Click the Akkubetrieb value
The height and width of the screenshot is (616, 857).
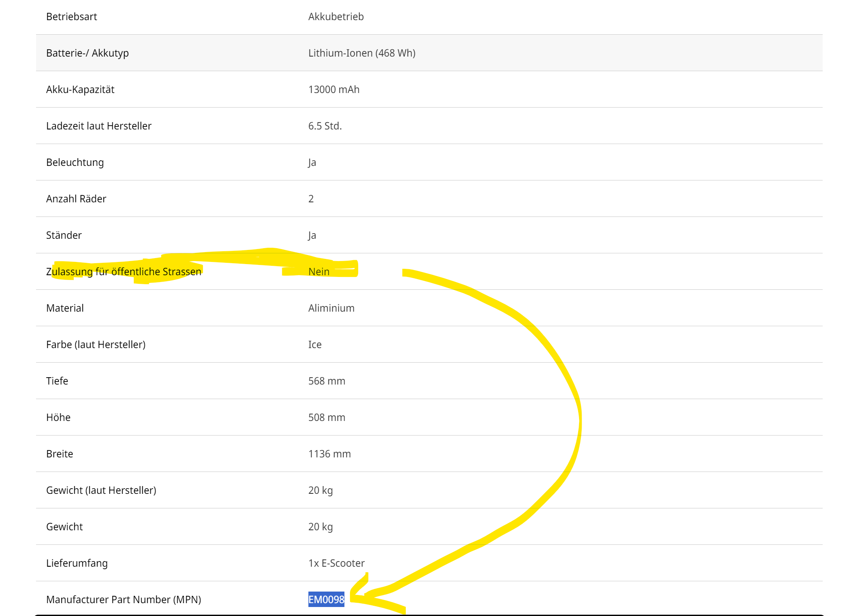pyautogui.click(x=336, y=17)
